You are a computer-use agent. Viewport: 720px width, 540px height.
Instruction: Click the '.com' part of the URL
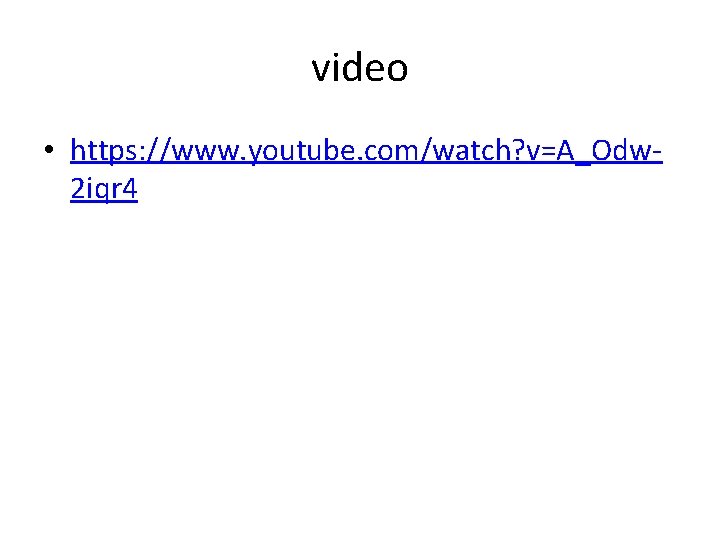click(x=386, y=152)
